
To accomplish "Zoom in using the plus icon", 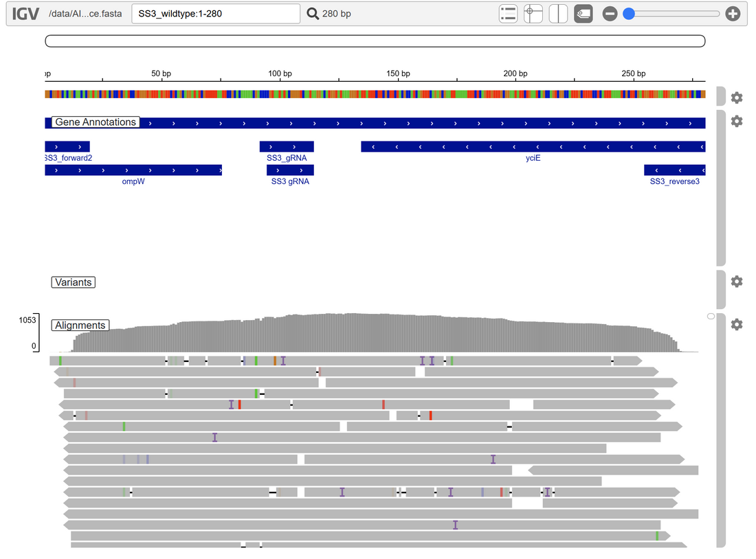I will tap(732, 13).
